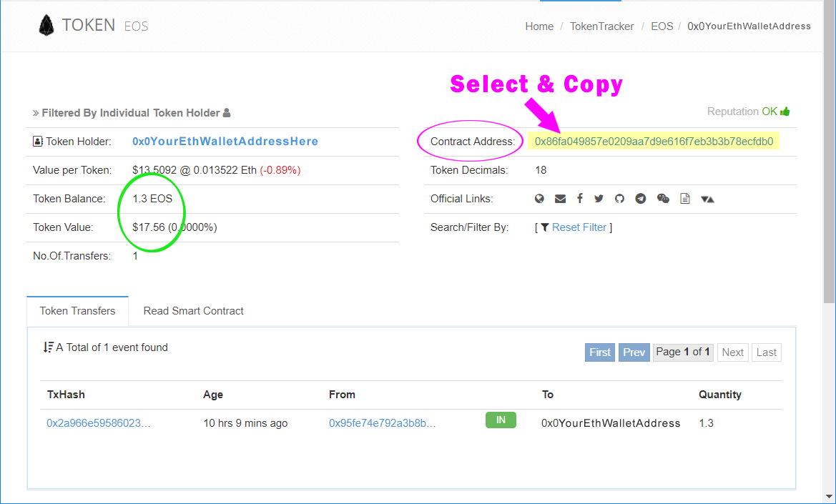
Task: Click the (-0.89%) price change text
Action: (280, 170)
